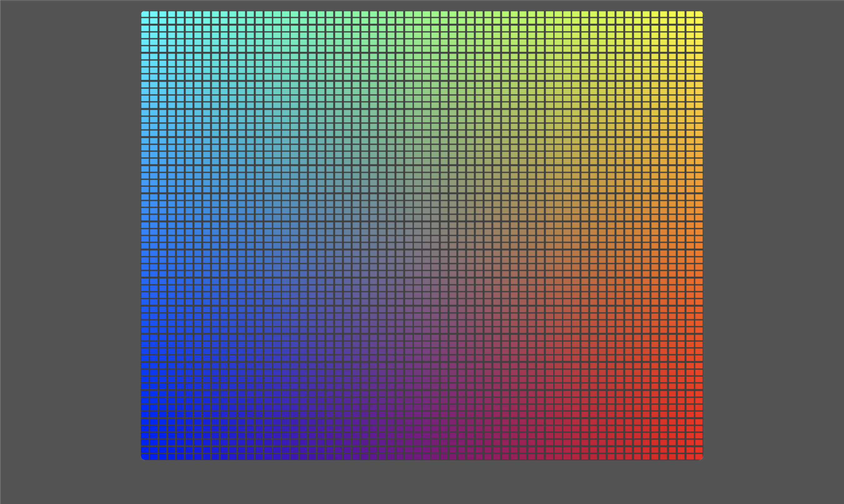Pick the cyan swatch in the top-left corner
Screen dimensions: 844x504
click(x=145, y=14)
